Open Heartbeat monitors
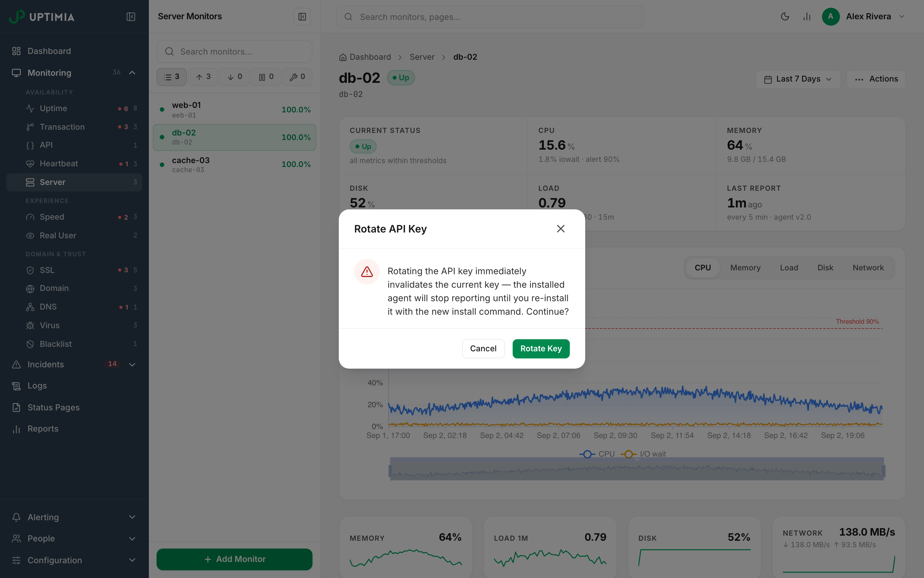Image resolution: width=924 pixels, height=578 pixels. tap(74, 164)
